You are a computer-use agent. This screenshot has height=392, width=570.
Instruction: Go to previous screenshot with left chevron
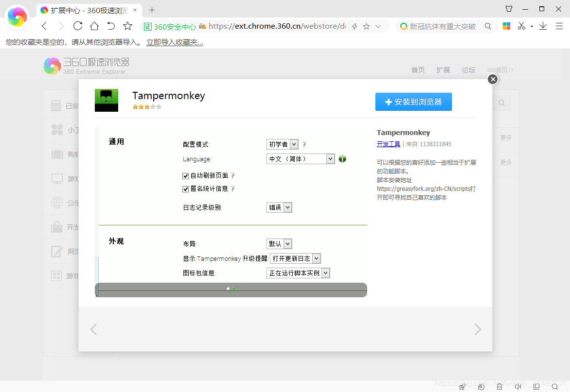93,329
